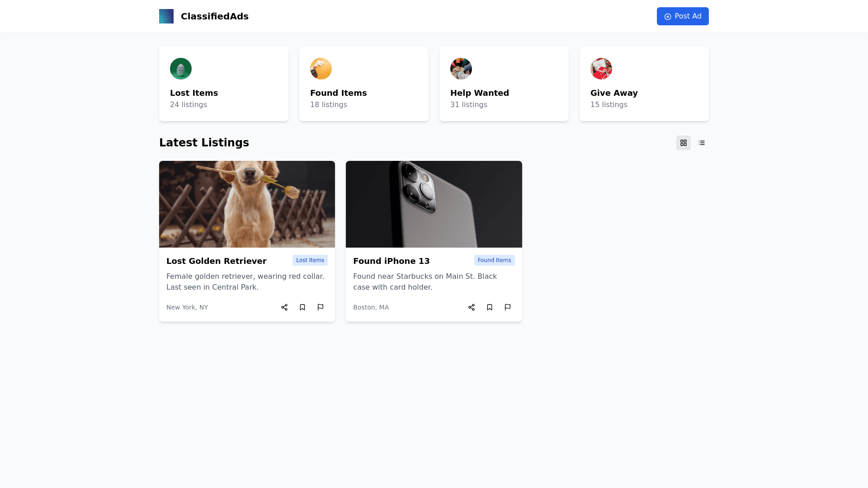Click the Lost Items green avatar icon

181,69
